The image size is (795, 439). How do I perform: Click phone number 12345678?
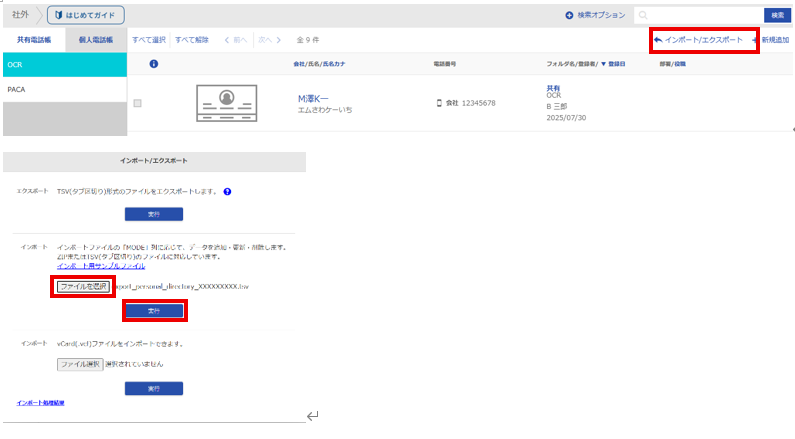click(x=478, y=103)
